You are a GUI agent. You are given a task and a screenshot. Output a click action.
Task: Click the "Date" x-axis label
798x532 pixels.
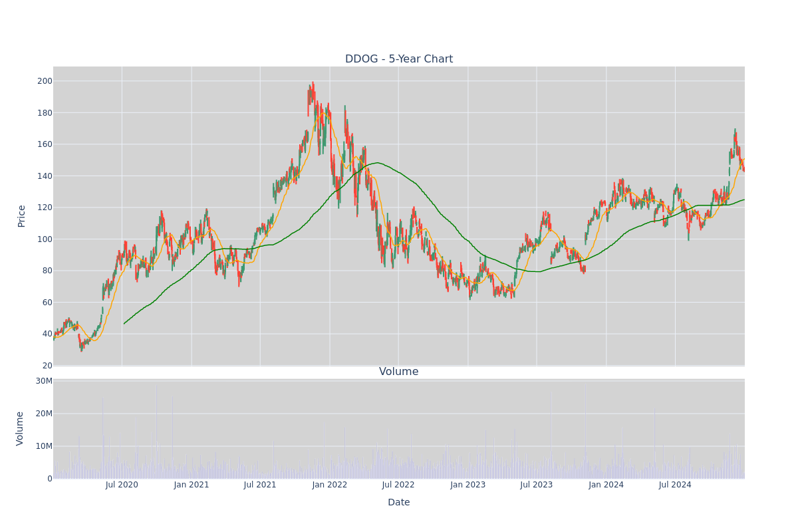coord(399,502)
